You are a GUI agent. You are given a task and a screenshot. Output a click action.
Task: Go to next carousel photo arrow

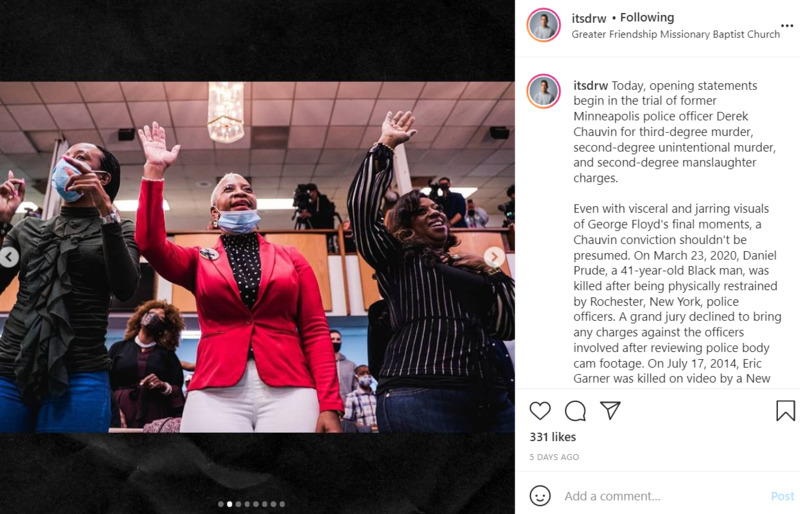coord(494,257)
